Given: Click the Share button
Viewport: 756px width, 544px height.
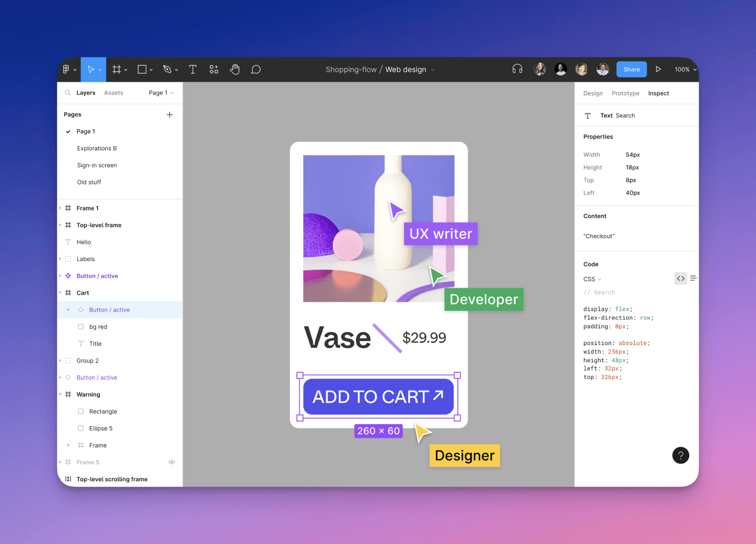Looking at the screenshot, I should pos(631,68).
